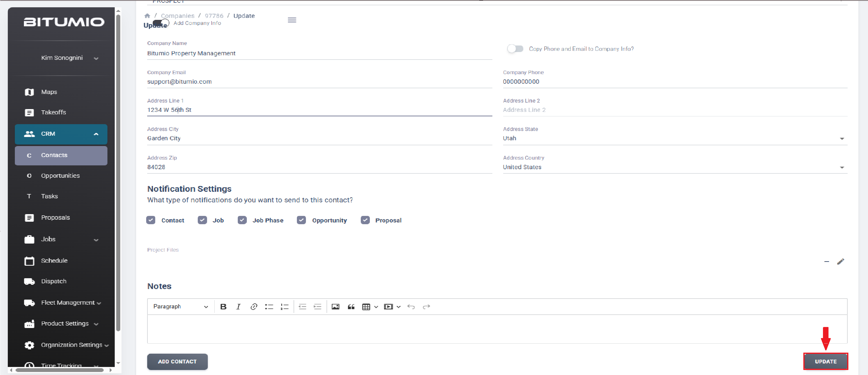868x375 pixels.
Task: Open the Address State dropdown
Action: pyautogui.click(x=675, y=138)
